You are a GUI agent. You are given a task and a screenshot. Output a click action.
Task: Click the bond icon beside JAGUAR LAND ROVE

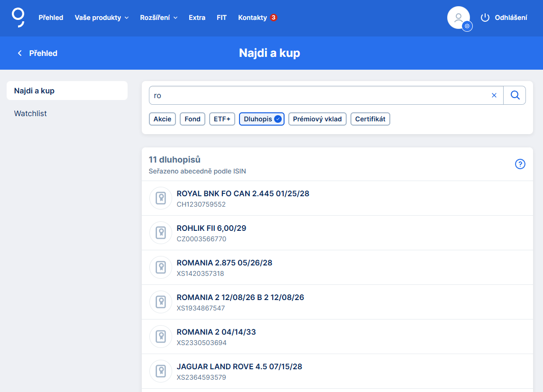161,371
